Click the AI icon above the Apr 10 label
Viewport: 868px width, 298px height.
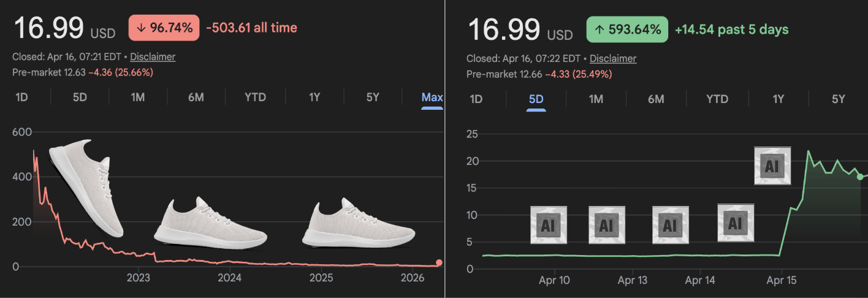click(x=549, y=225)
